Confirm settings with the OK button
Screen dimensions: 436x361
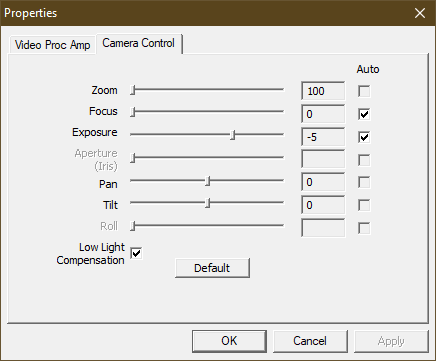(229, 341)
